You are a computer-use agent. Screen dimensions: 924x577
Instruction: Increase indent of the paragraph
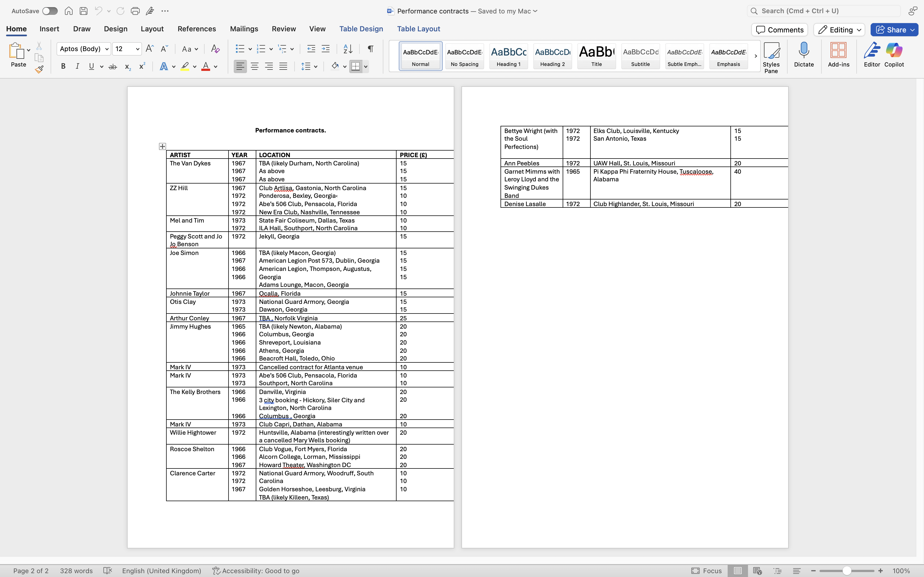click(326, 49)
